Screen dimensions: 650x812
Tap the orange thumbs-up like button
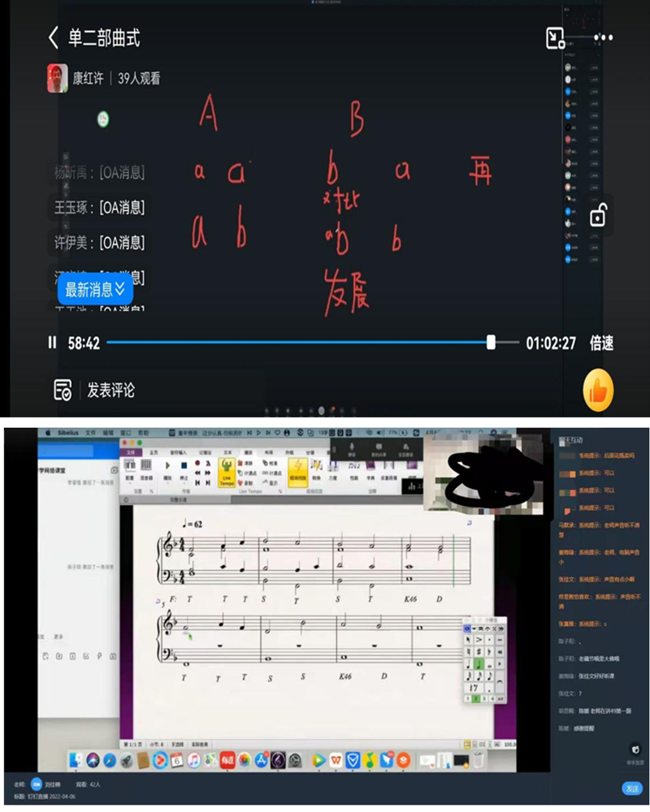(598, 391)
